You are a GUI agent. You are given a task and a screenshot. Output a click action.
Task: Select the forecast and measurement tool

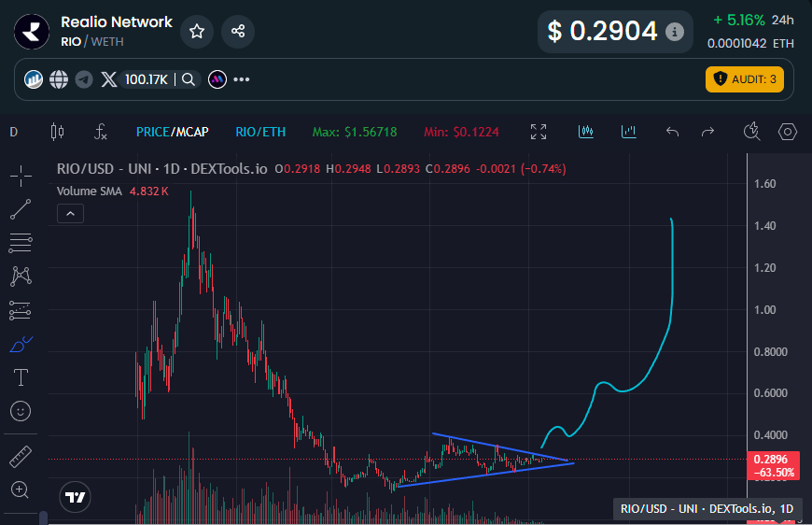tap(21, 310)
